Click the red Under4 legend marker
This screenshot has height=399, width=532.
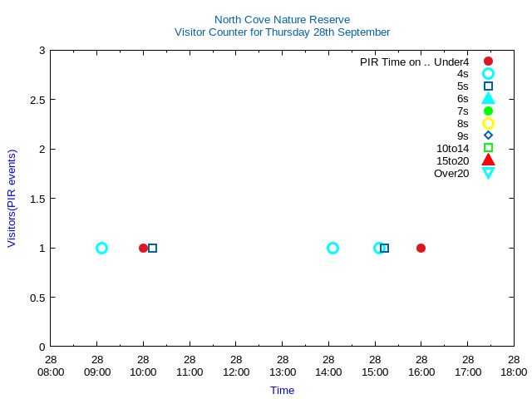488,62
